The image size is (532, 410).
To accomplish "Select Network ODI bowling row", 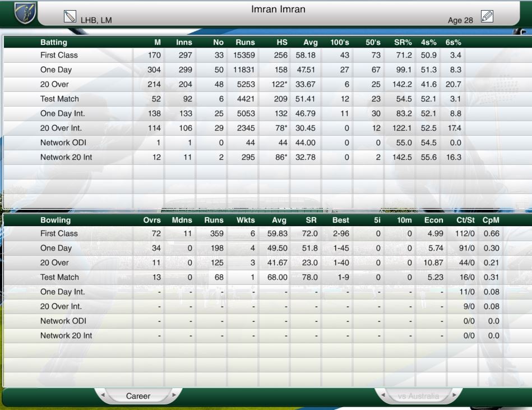I will 268,321.
